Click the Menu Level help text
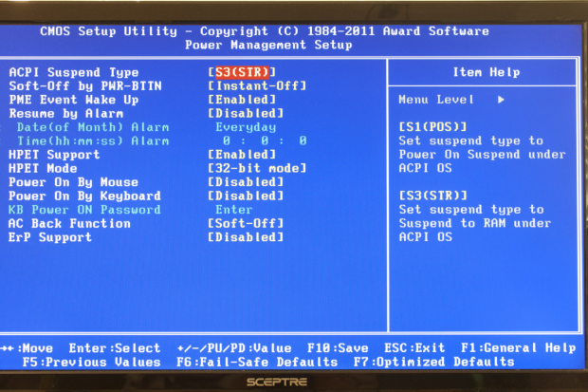The height and width of the screenshot is (392, 588). tap(436, 100)
